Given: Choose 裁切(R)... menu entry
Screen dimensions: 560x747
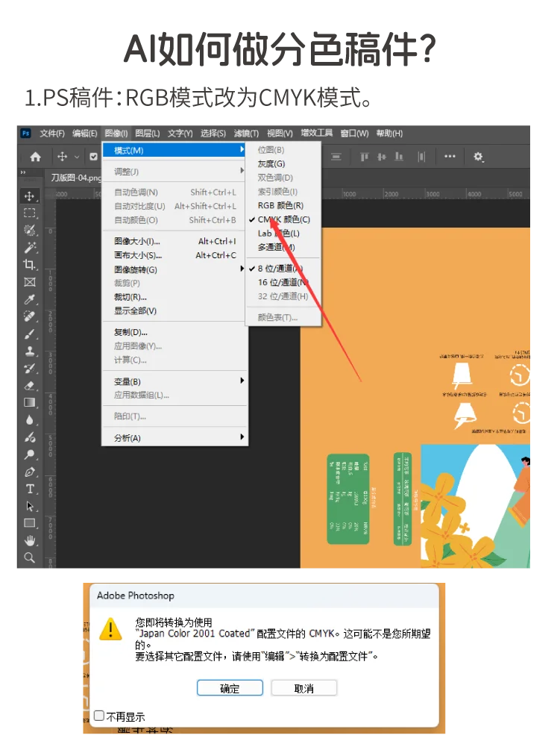Looking at the screenshot, I should coord(174,297).
